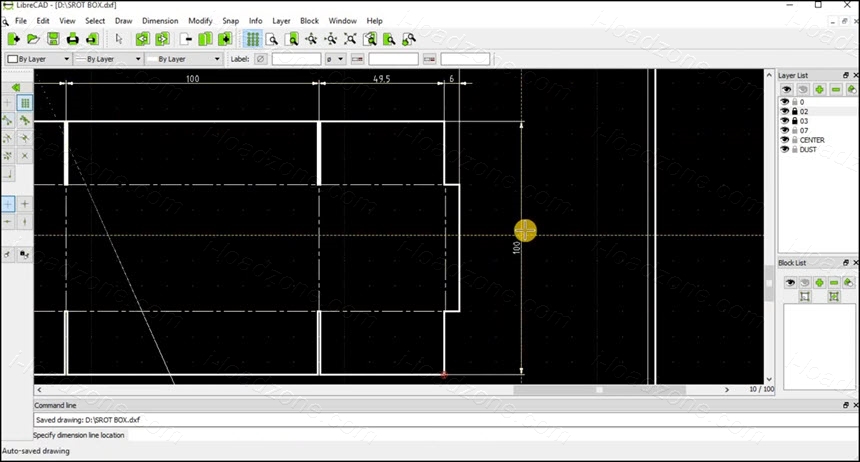Click the Redo arrow icon
This screenshot has height=462, width=860.
coord(162,39)
